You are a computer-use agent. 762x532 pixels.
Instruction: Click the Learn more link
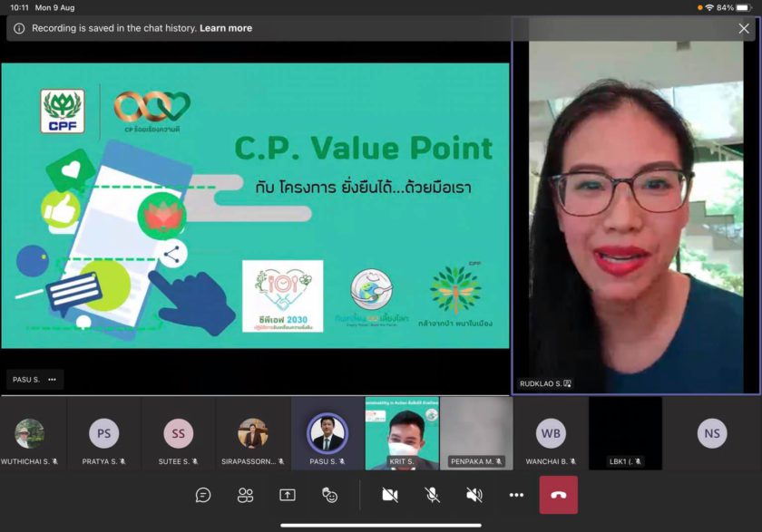[226, 28]
